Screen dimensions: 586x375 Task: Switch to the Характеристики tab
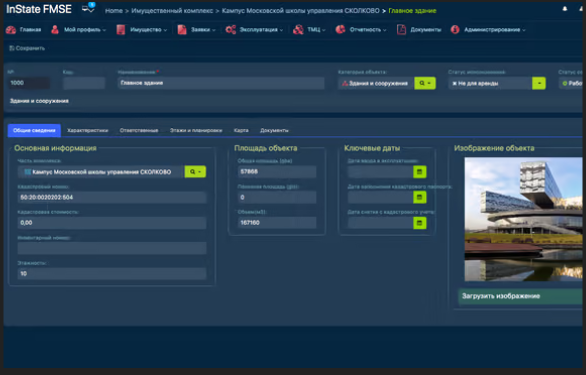click(x=88, y=130)
